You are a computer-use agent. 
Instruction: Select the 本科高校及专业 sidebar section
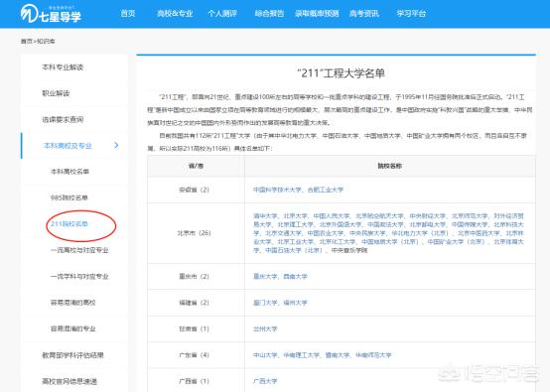68,146
